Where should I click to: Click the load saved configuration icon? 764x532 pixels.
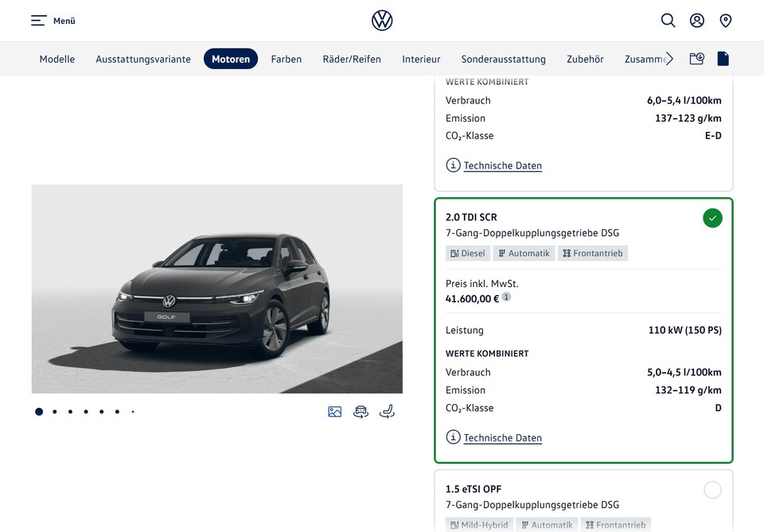coord(697,59)
